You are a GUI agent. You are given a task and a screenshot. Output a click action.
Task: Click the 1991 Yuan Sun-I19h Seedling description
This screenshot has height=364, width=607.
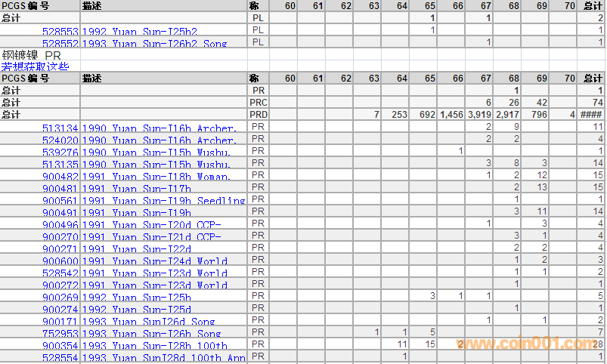163,200
